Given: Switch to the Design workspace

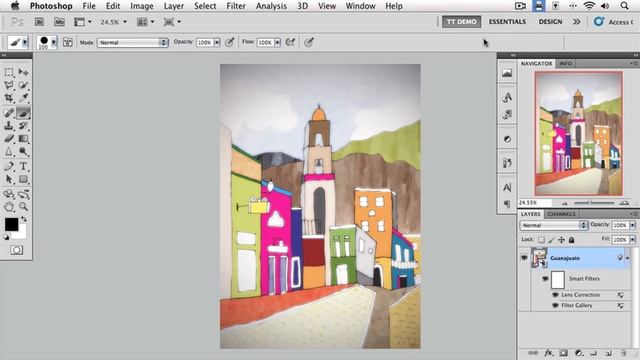Looking at the screenshot, I should [x=550, y=22].
